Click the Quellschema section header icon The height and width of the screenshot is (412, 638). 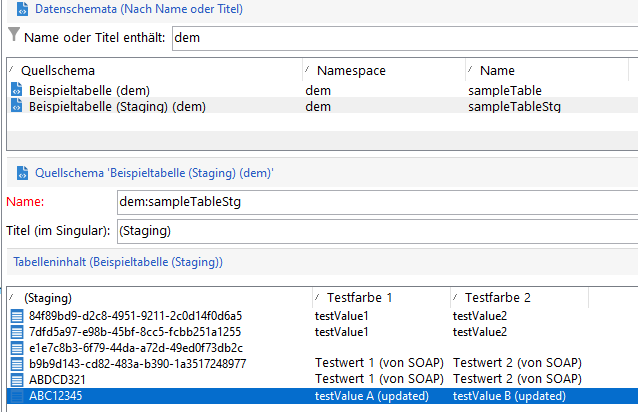[19, 172]
